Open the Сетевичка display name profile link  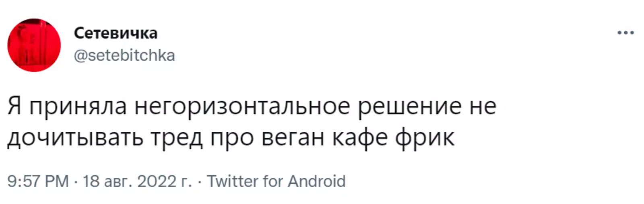point(116,33)
